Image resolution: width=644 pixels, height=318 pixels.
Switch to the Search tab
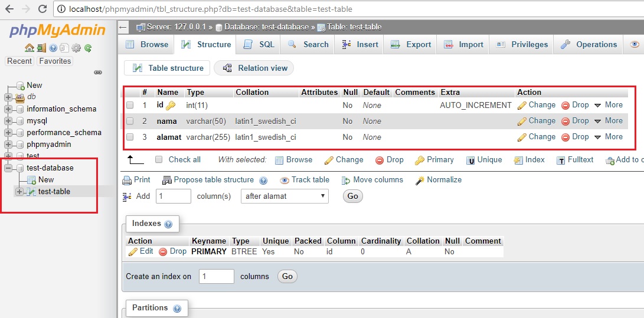pyautogui.click(x=308, y=45)
